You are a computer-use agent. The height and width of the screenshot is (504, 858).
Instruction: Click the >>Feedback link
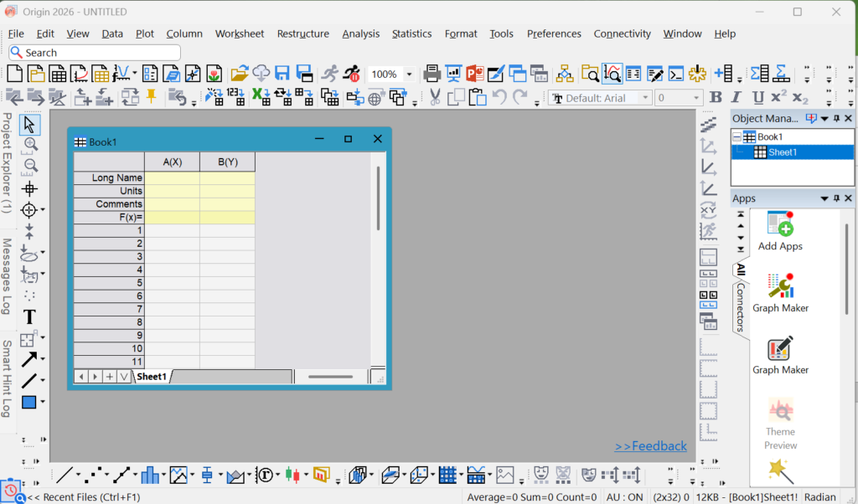pos(650,446)
